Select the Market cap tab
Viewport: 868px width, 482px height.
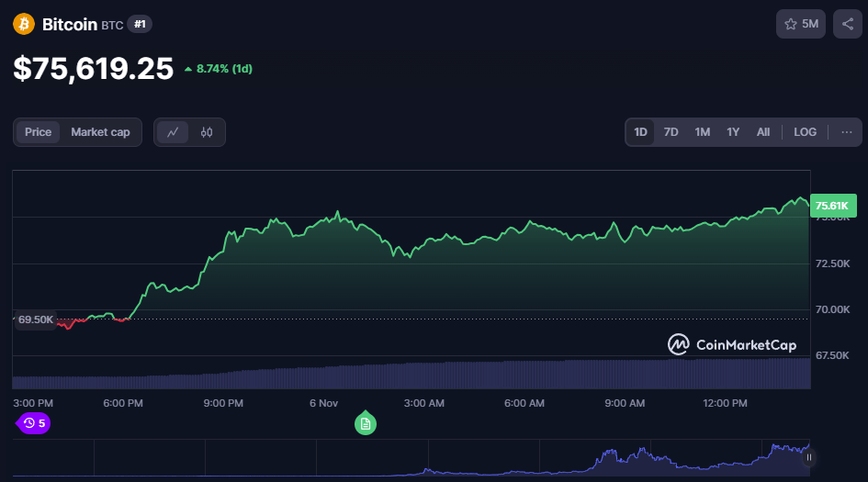click(x=100, y=132)
